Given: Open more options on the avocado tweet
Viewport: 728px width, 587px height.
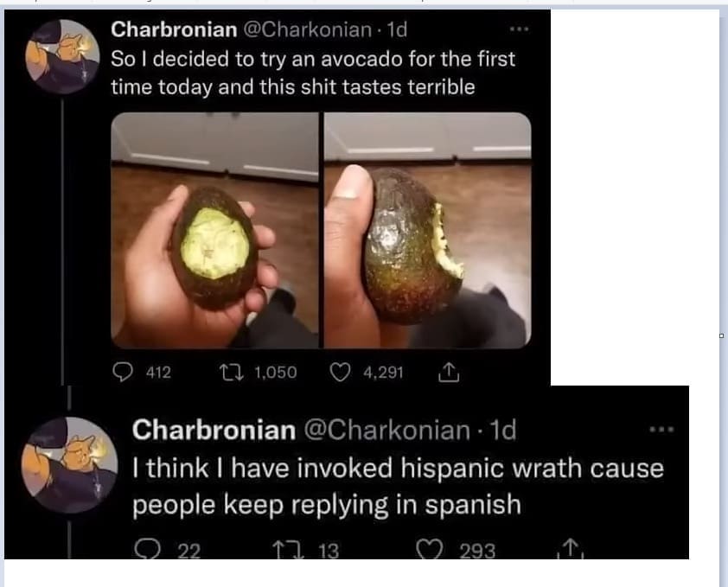Looking at the screenshot, I should [x=519, y=28].
